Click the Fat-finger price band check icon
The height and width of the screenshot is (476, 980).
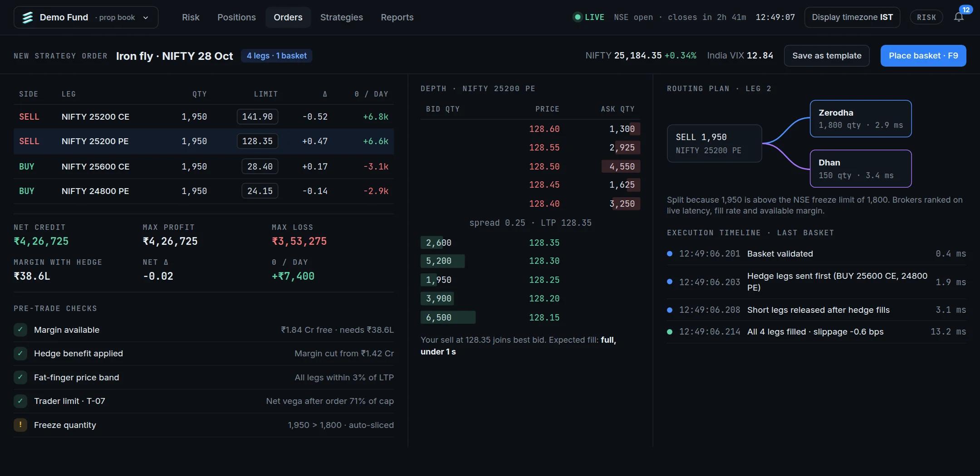[x=20, y=377]
